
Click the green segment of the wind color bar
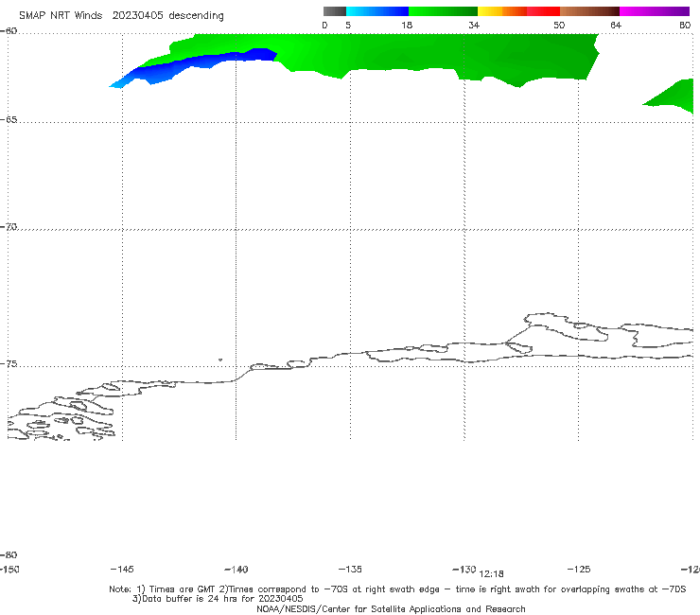(443, 11)
